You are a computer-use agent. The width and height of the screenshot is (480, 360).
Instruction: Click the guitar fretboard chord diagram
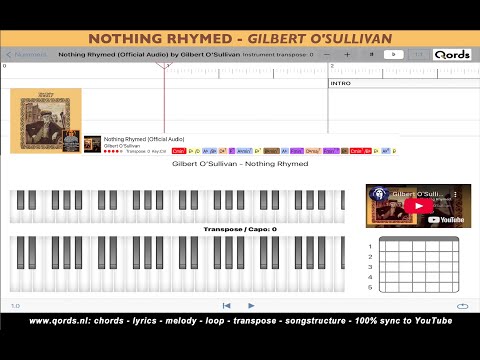(419, 265)
